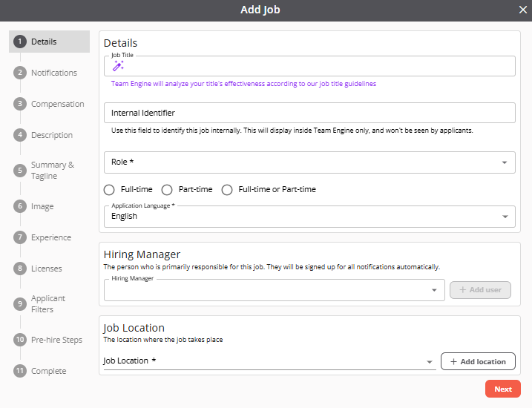Click step 2 circle icon for Notifications

pyautogui.click(x=20, y=73)
